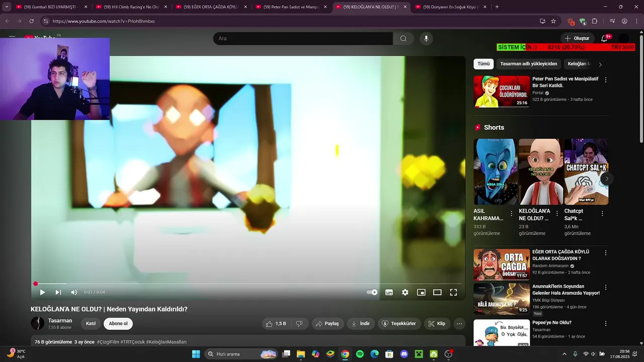
Task: Open options for Chatcpt short
Action: [602, 214]
